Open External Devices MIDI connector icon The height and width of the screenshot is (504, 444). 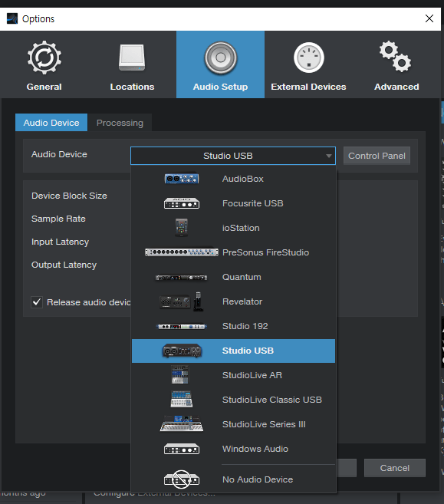point(309,58)
